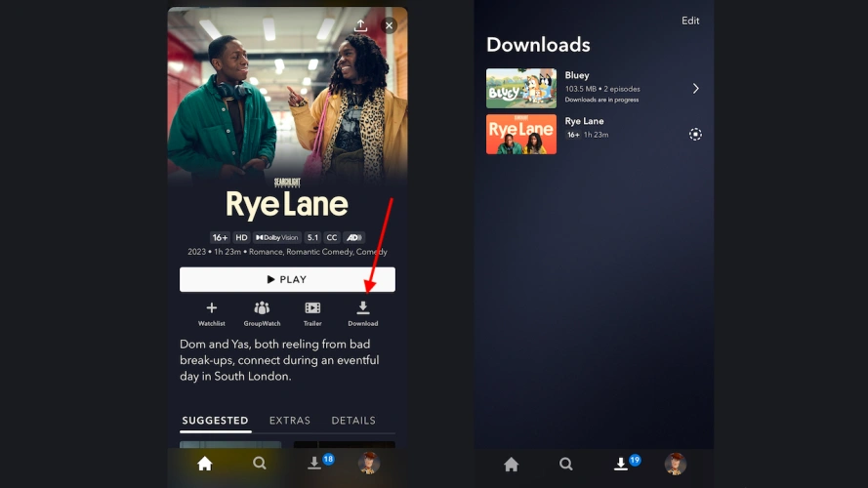This screenshot has height=488, width=868.
Task: Tap the Rye Lane download progress indicator
Action: tap(695, 135)
